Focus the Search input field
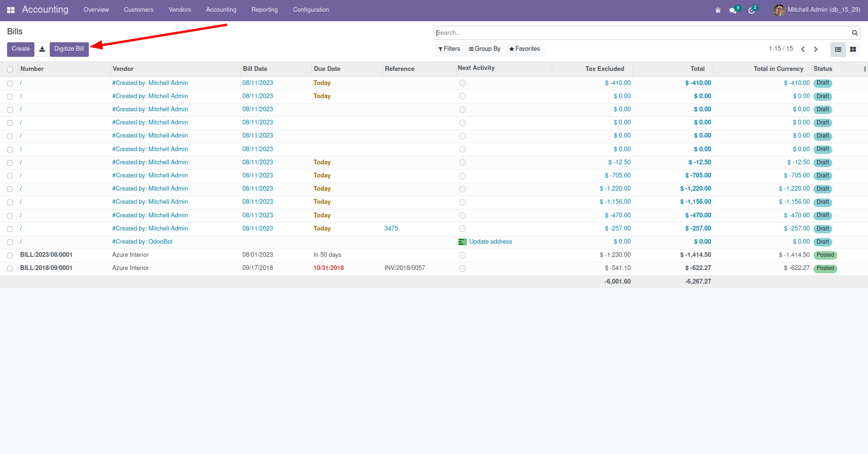Image resolution: width=868 pixels, height=454 pixels. (x=641, y=33)
